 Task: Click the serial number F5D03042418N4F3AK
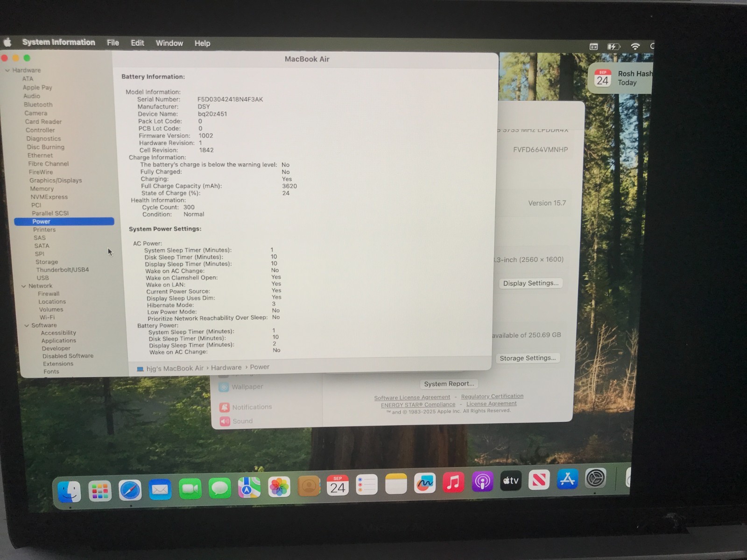(230, 99)
